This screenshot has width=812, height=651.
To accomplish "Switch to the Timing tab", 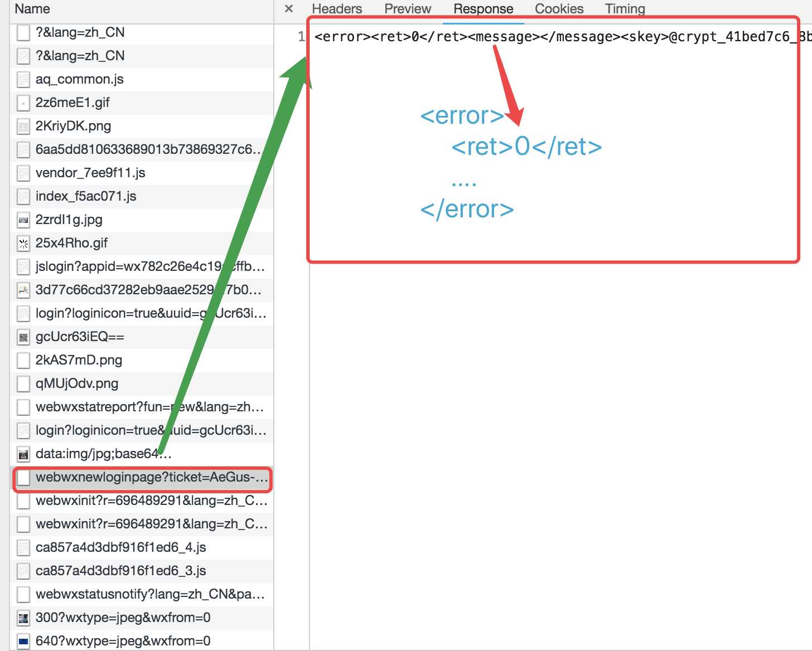I will [x=625, y=8].
